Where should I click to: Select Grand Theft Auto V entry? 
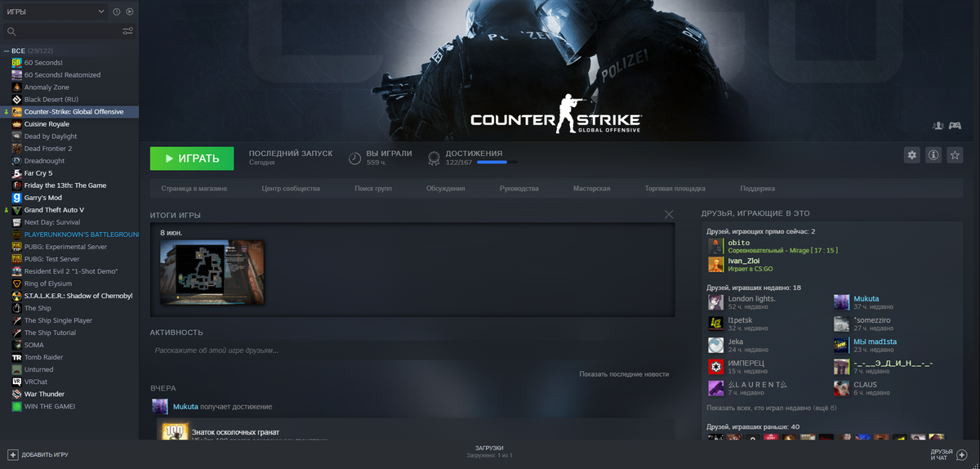54,210
